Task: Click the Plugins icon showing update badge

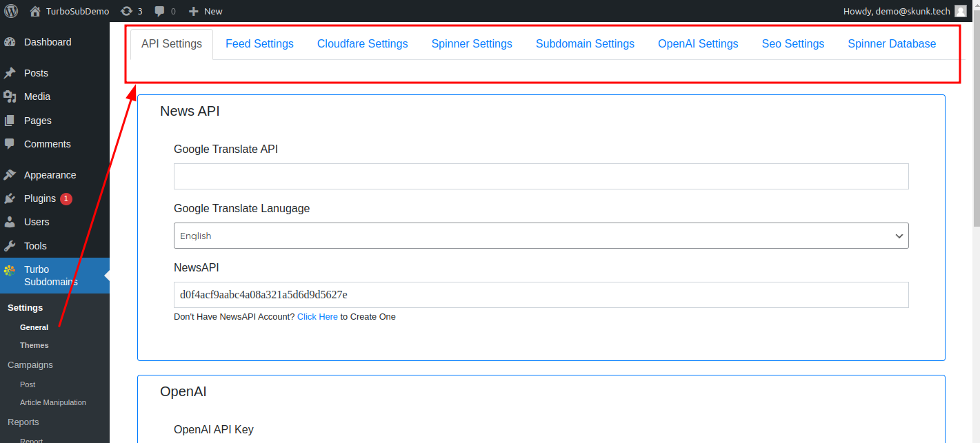Action: (x=15, y=198)
